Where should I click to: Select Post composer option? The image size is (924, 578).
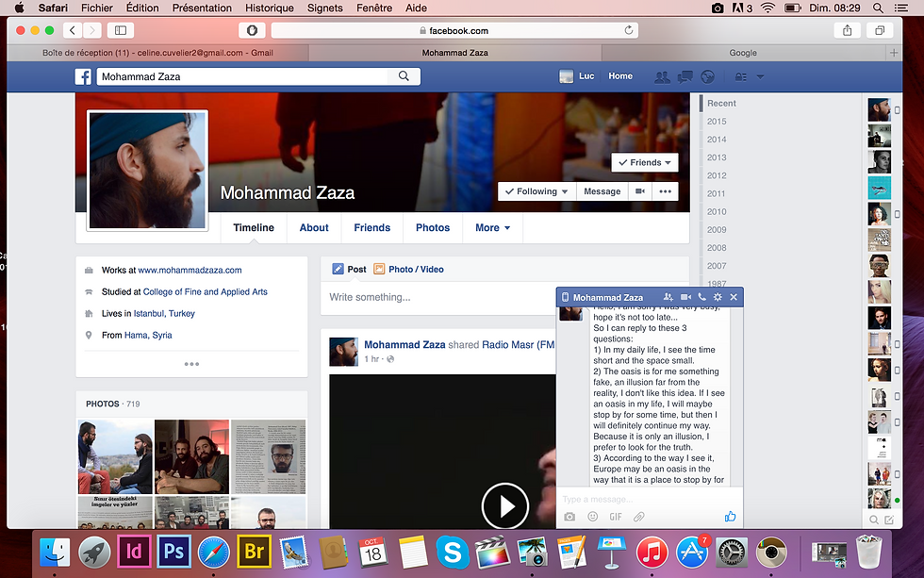tap(350, 270)
